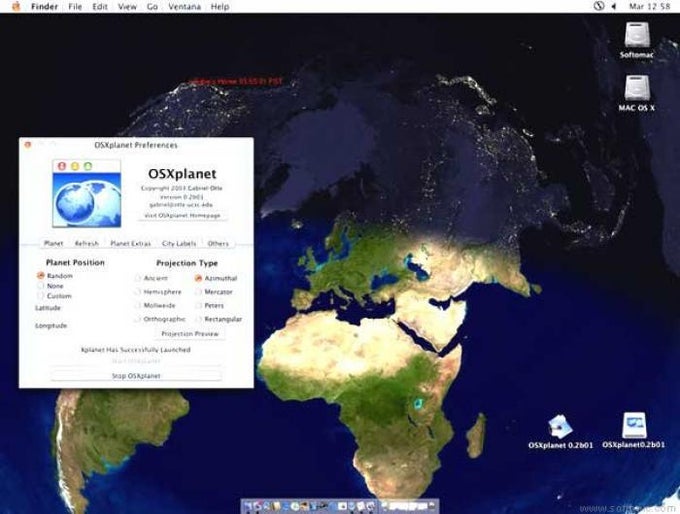Select Custom planet position
This screenshot has height=514, width=680.
pyautogui.click(x=41, y=296)
